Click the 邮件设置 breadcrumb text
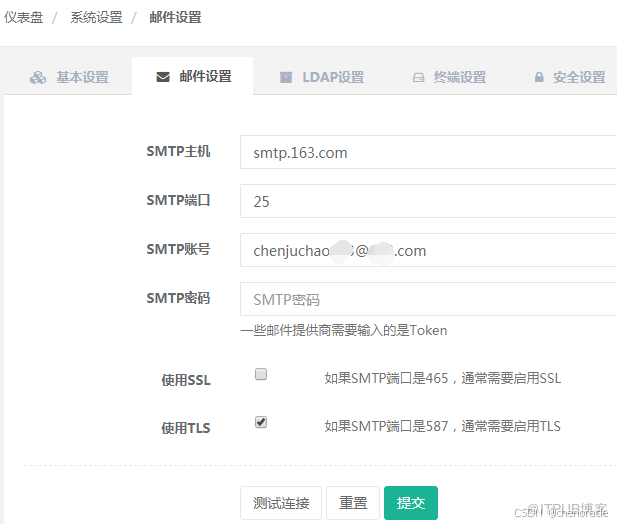Viewport: 617px width, 524px height. click(x=175, y=17)
